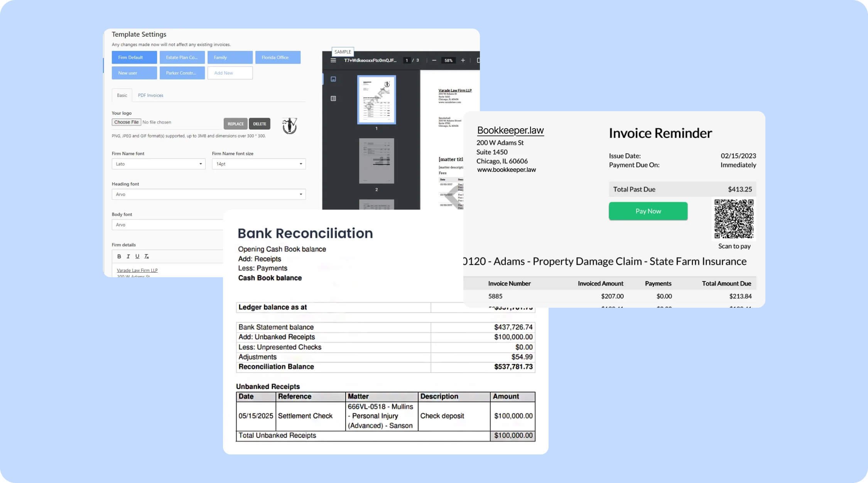Select the Basic tab
Screen dimensions: 868x483
(122, 95)
